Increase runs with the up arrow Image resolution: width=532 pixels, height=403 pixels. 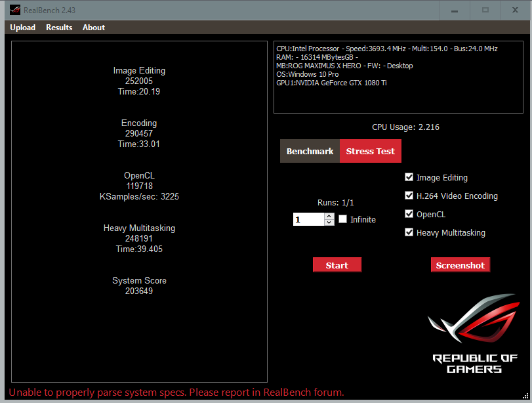[x=329, y=217]
